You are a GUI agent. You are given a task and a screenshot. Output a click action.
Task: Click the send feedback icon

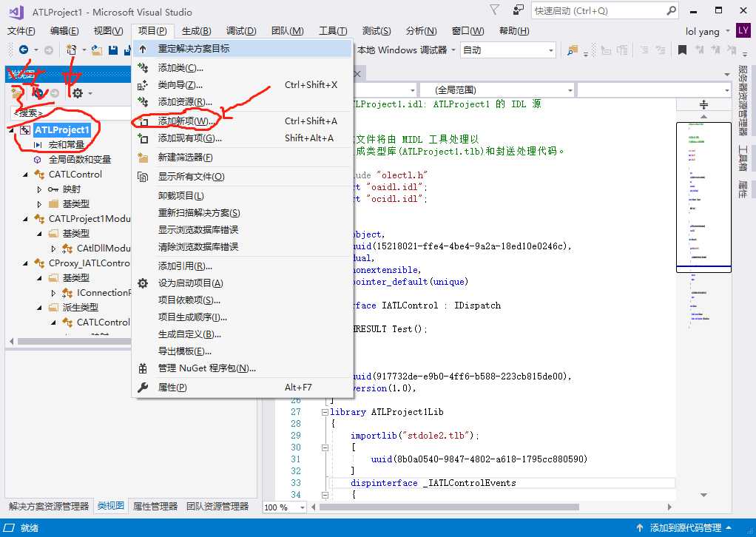(x=518, y=10)
